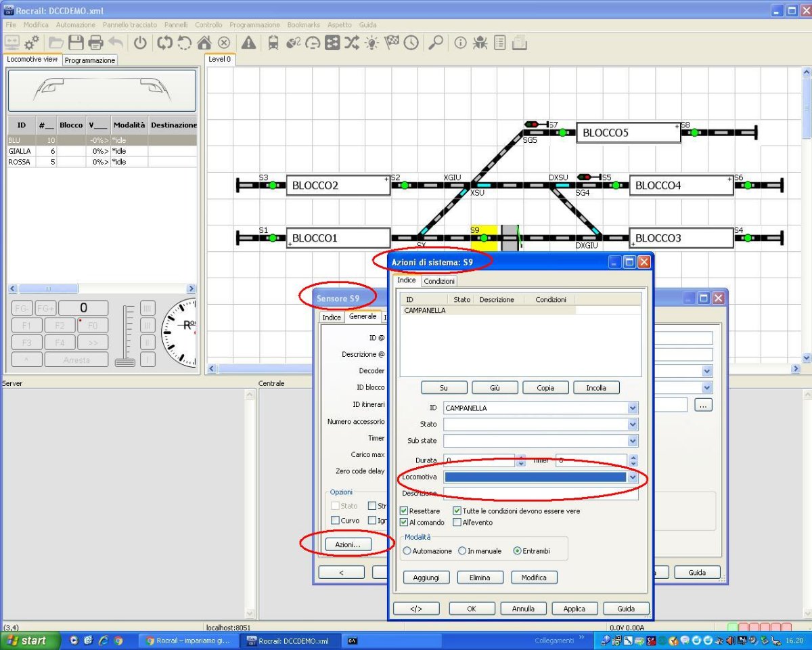Click the warning triangle toolbar icon
This screenshot has height=650, width=812.
point(248,43)
